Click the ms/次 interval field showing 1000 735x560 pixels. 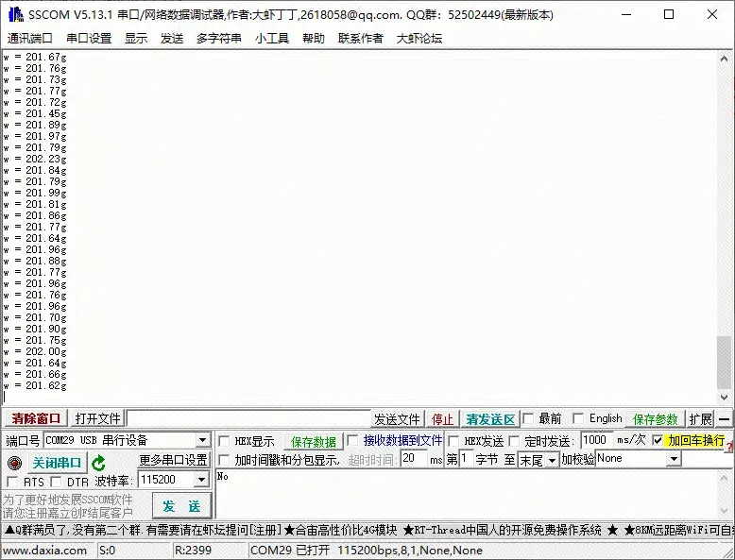tap(596, 440)
